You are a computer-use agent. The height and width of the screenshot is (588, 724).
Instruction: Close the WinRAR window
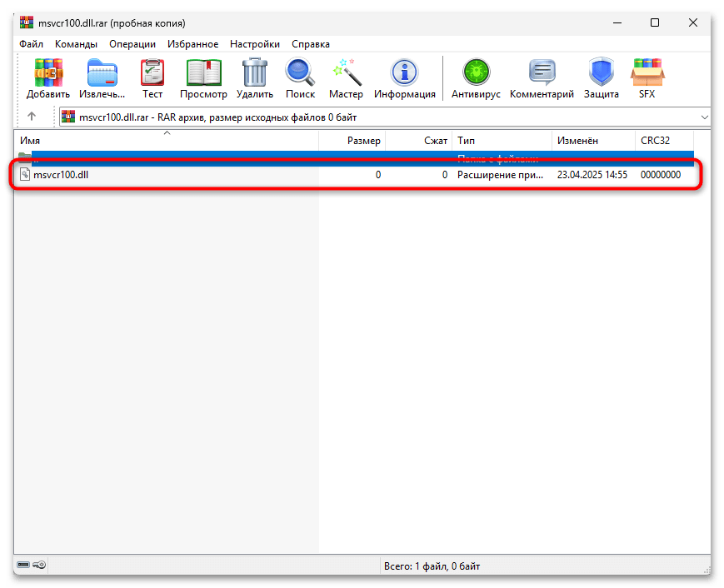coord(693,22)
